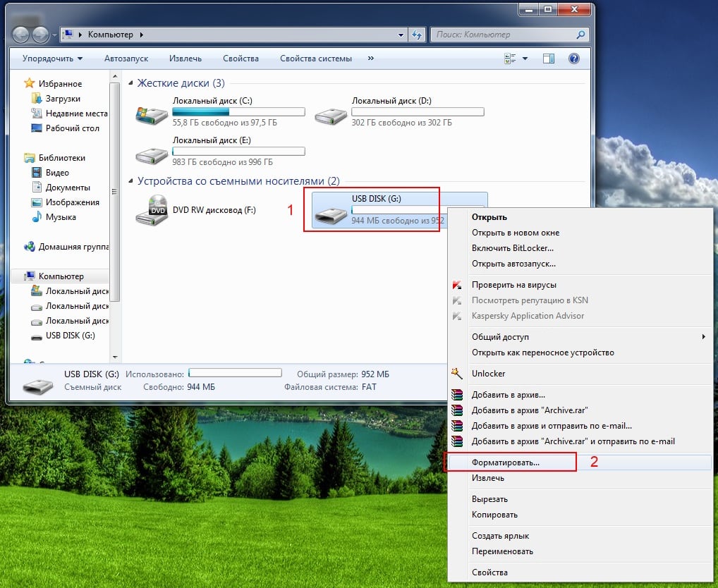Select the Local Disk (D:) drive icon
The image size is (718, 588).
point(330,115)
